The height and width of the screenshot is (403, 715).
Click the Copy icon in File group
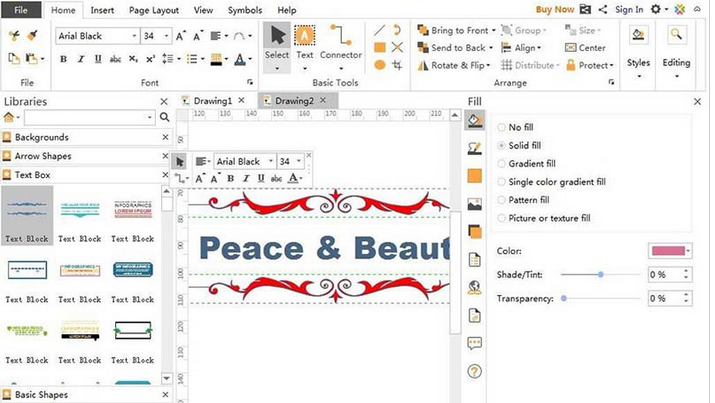[x=14, y=58]
